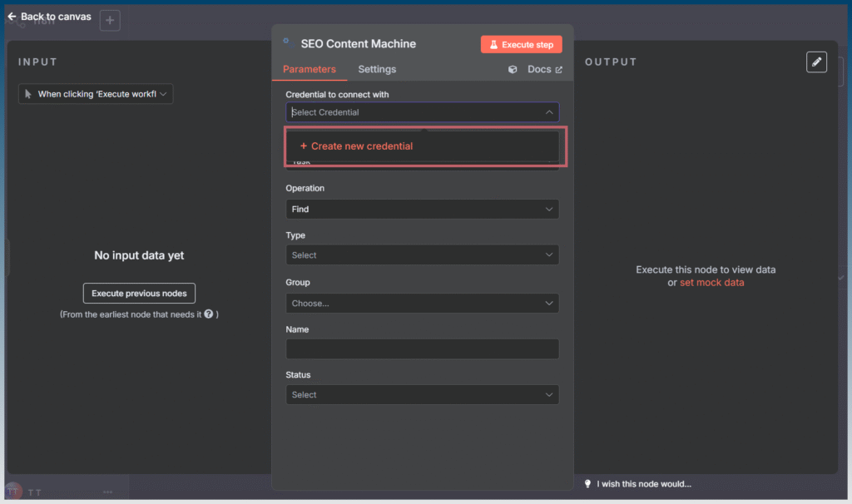
Task: Click into the Name input field
Action: tap(422, 348)
